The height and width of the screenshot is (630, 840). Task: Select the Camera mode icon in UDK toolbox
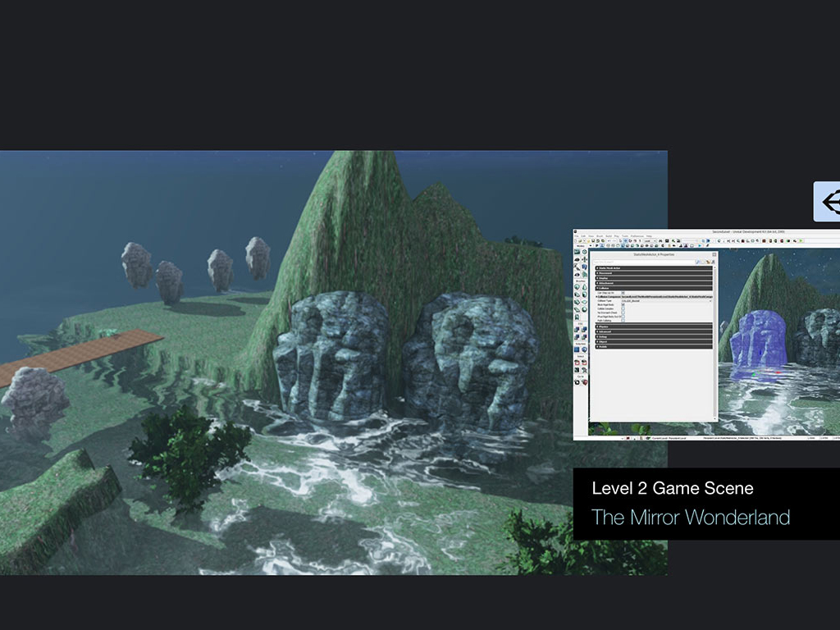coord(577,253)
